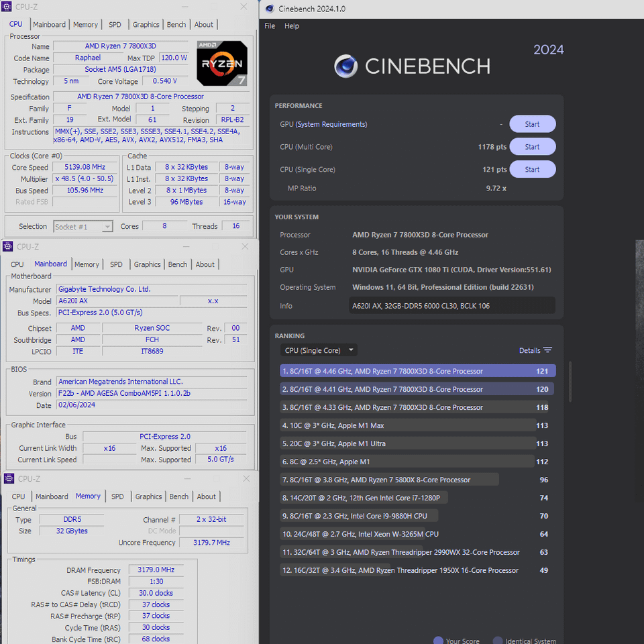Screen dimensions: 644x644
Task: Click the Multiplier value x 48.5
Action: coord(85,178)
